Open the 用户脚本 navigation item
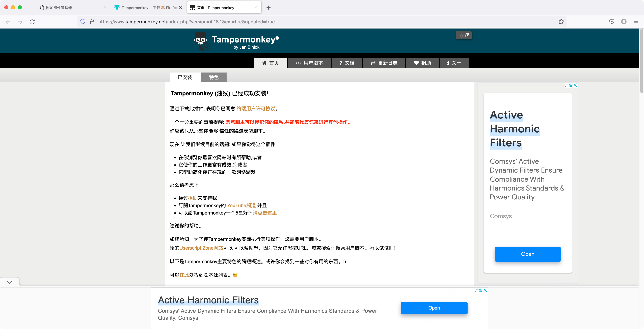This screenshot has width=644, height=329. pos(309,63)
